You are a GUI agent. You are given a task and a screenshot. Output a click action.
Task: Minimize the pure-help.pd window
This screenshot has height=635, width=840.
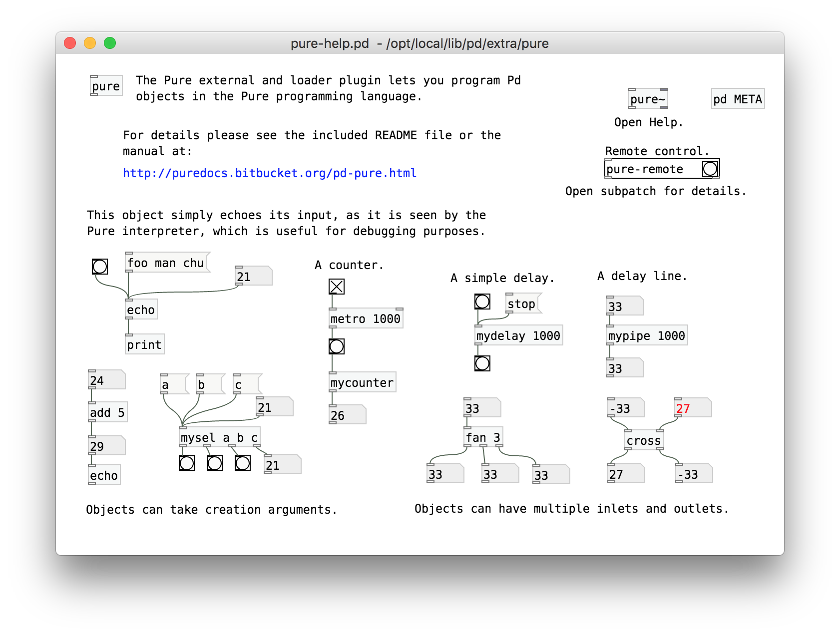(90, 43)
